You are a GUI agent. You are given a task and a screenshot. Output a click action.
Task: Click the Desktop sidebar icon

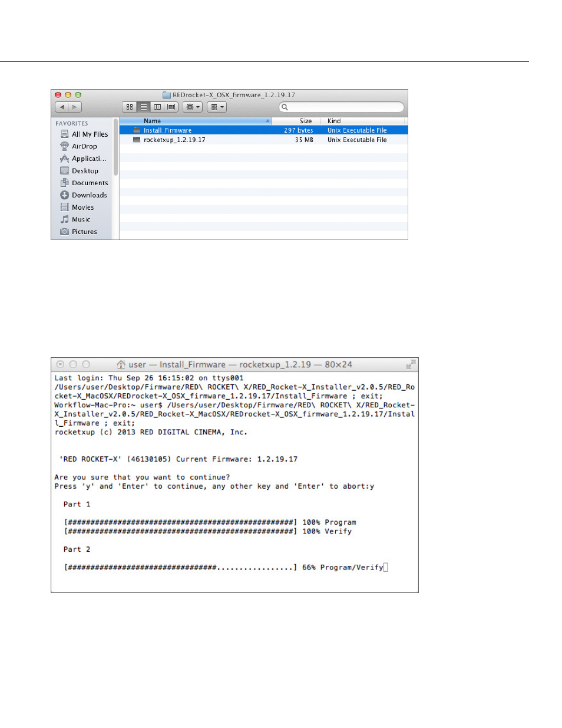[65, 171]
